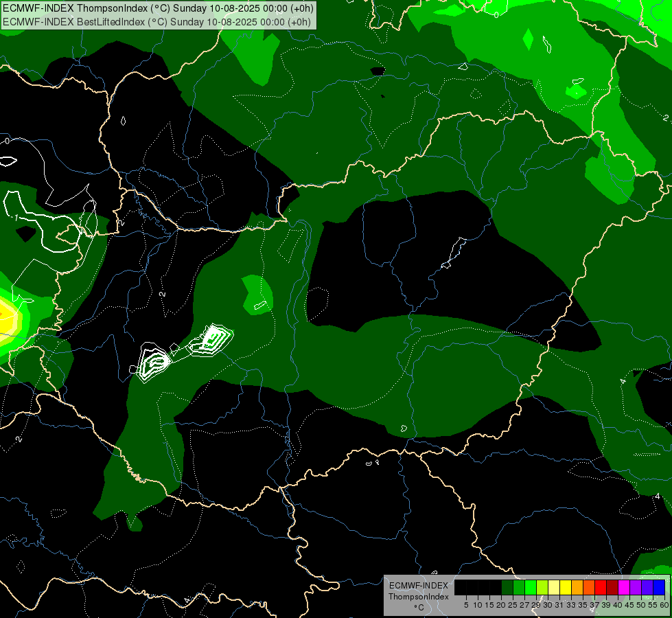Select the medium green 25–27 legend swatch
This screenshot has height=618, width=672.
click(x=519, y=587)
